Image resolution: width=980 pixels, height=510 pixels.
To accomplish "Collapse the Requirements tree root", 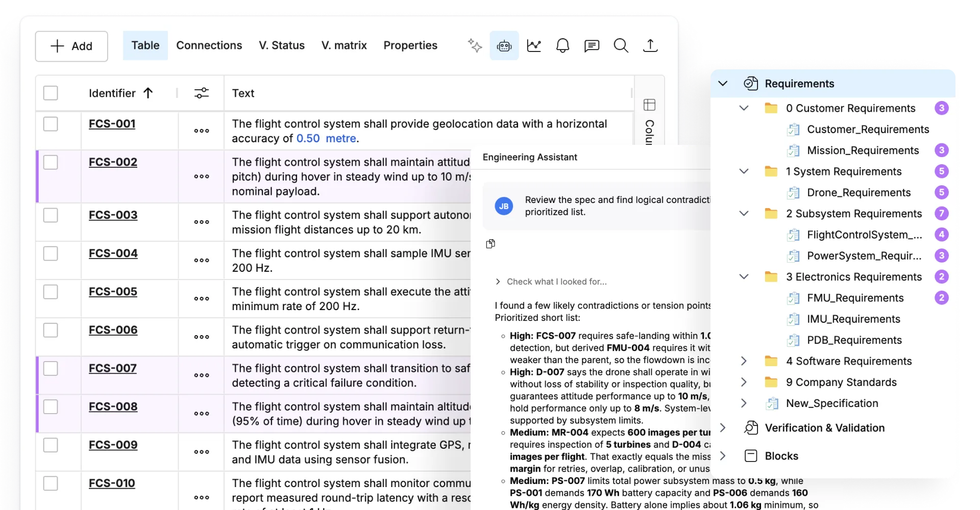I will (723, 83).
